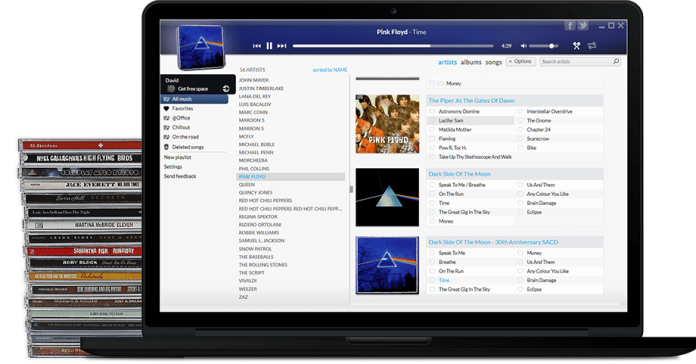Open the All music library
The height and width of the screenshot is (364, 696).
click(194, 99)
